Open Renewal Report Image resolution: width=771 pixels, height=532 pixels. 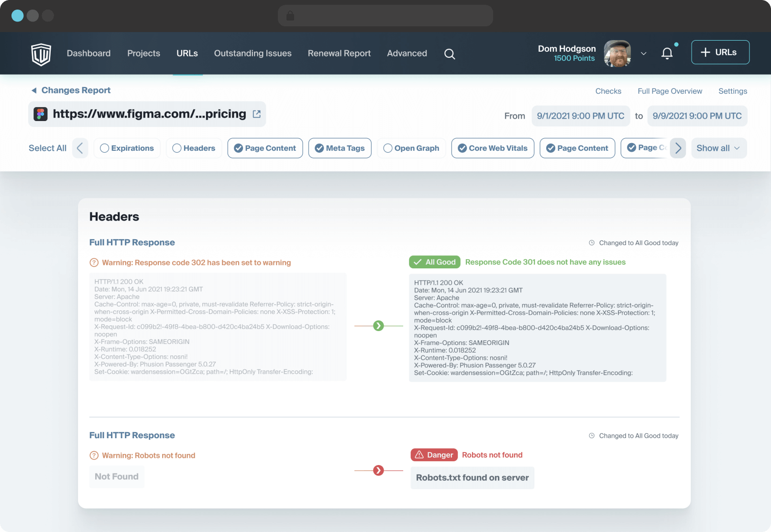tap(339, 53)
